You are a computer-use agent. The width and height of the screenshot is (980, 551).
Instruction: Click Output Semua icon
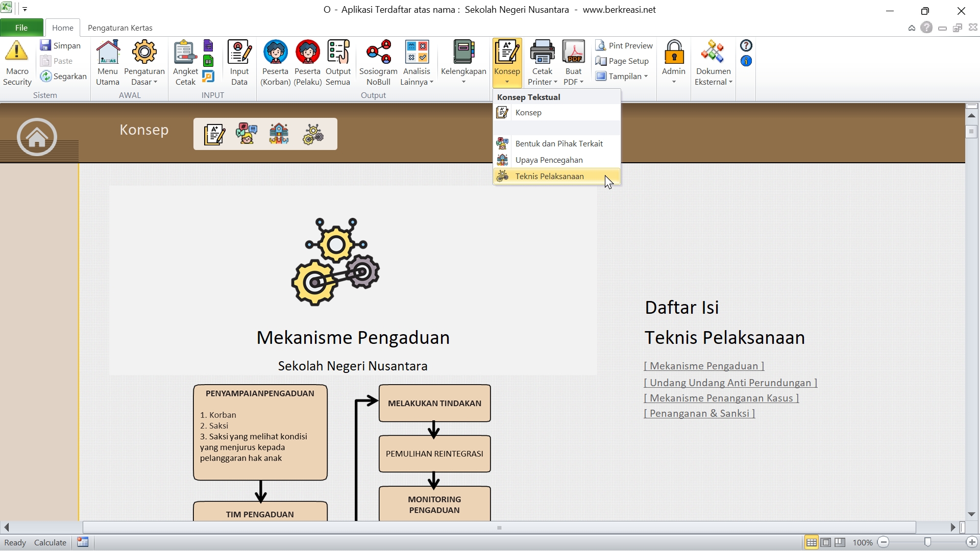[338, 52]
